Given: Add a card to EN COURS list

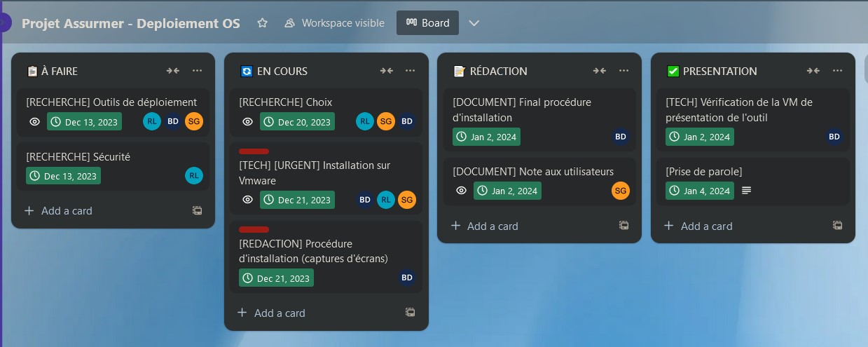Looking at the screenshot, I should [271, 313].
